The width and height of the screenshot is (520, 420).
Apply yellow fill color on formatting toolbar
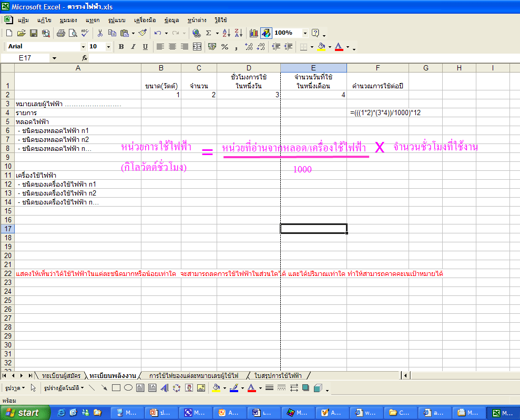pyautogui.click(x=321, y=47)
